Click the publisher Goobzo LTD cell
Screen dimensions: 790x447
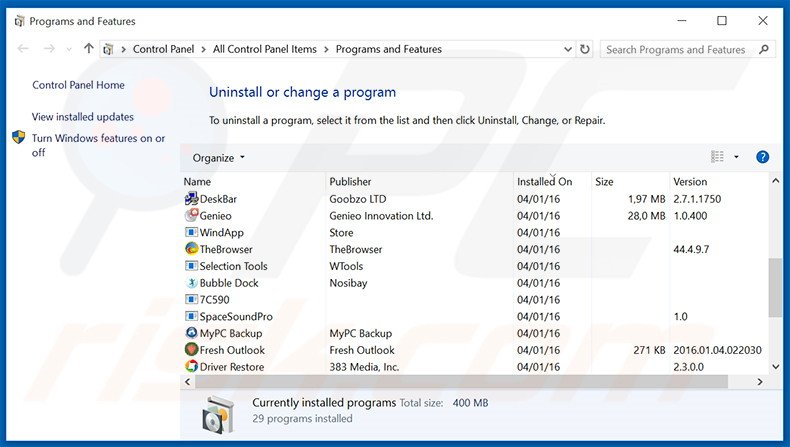[x=358, y=199]
